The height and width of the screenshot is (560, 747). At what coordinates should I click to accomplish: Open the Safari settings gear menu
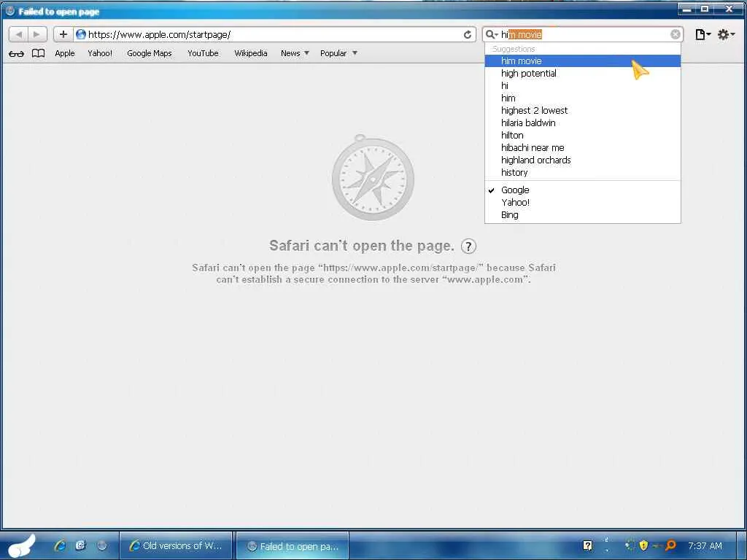click(726, 34)
